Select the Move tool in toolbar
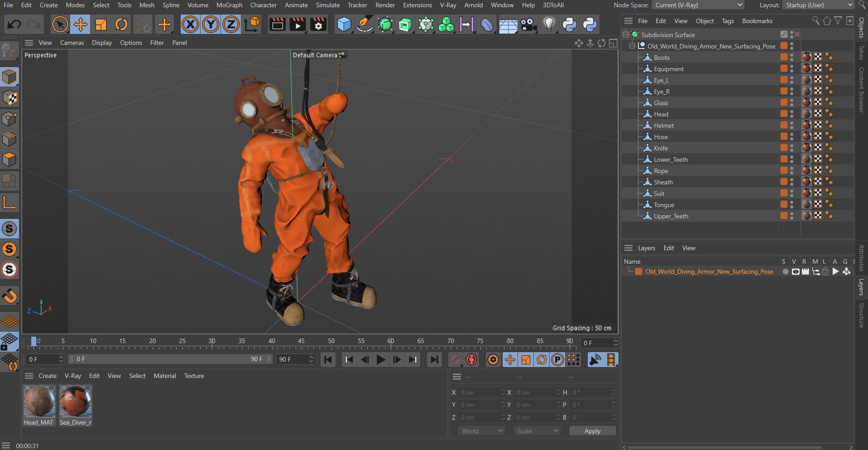 [80, 24]
